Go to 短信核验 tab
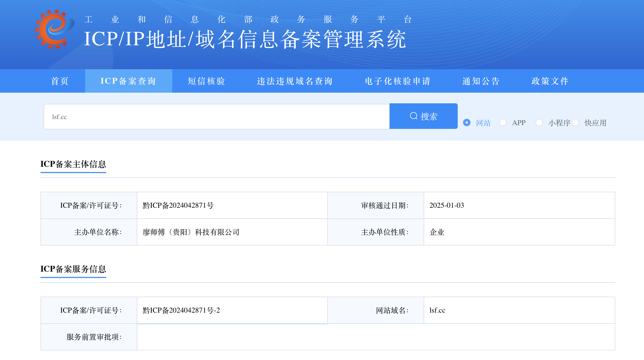644x360 pixels. (x=207, y=81)
